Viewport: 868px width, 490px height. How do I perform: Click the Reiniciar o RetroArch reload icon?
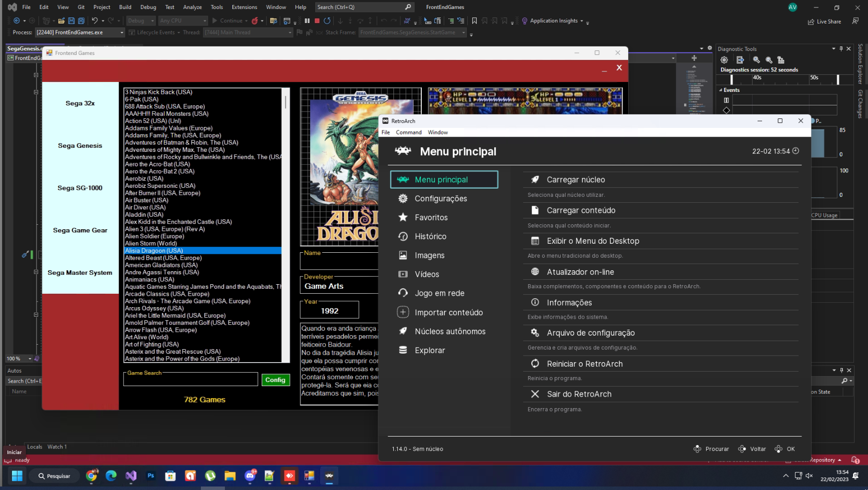pyautogui.click(x=535, y=364)
